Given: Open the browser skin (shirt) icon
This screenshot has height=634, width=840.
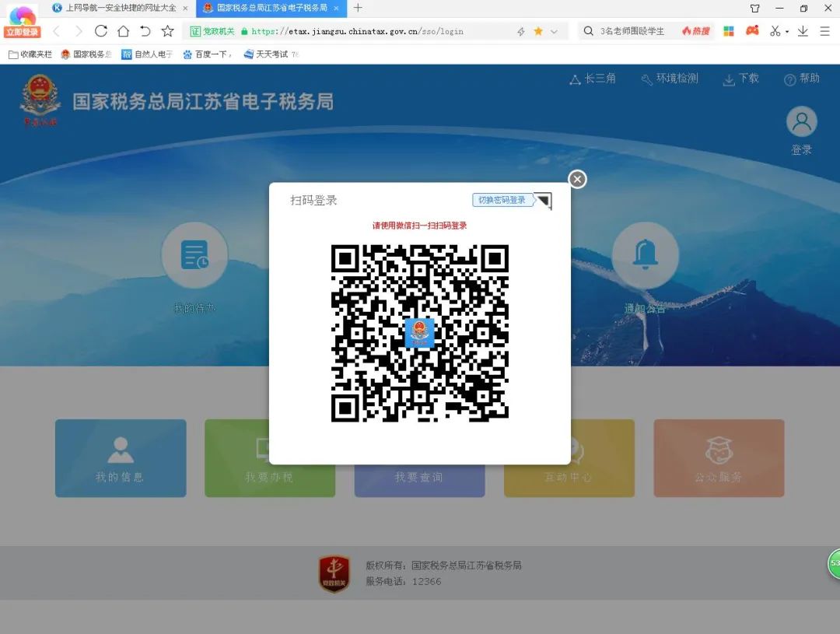Looking at the screenshot, I should tap(754, 8).
